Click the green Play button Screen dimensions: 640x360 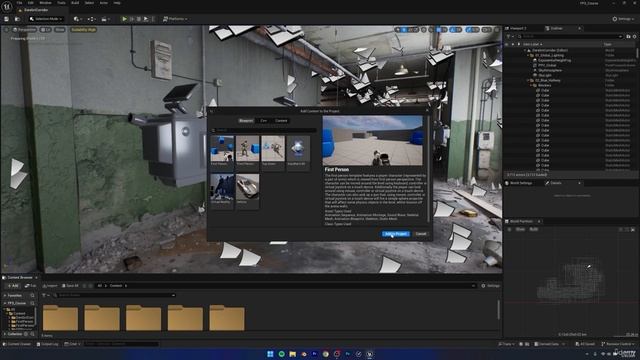[124, 19]
